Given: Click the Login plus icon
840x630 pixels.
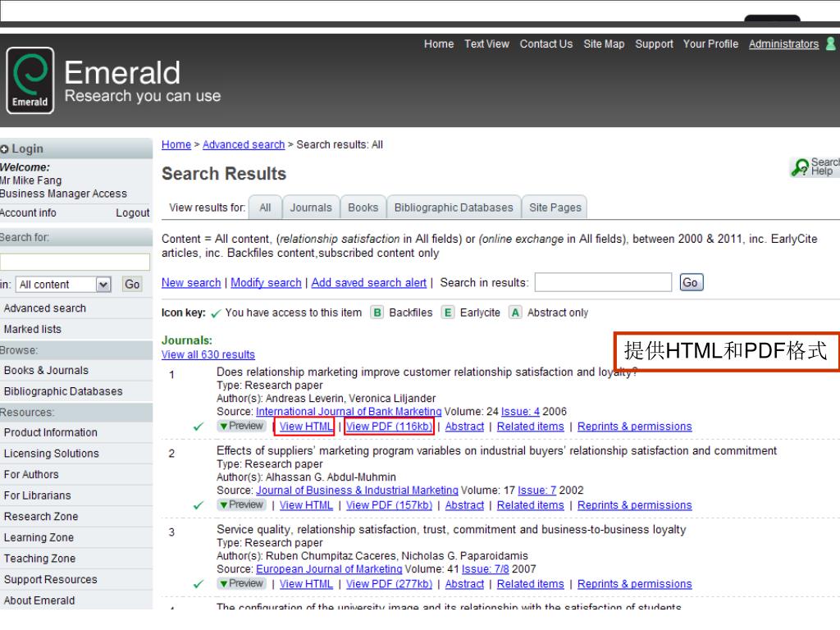Looking at the screenshot, I should tap(4, 149).
